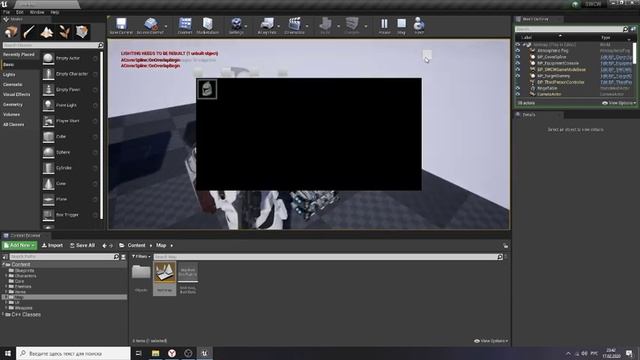Click the Cone shape icon

[48, 184]
